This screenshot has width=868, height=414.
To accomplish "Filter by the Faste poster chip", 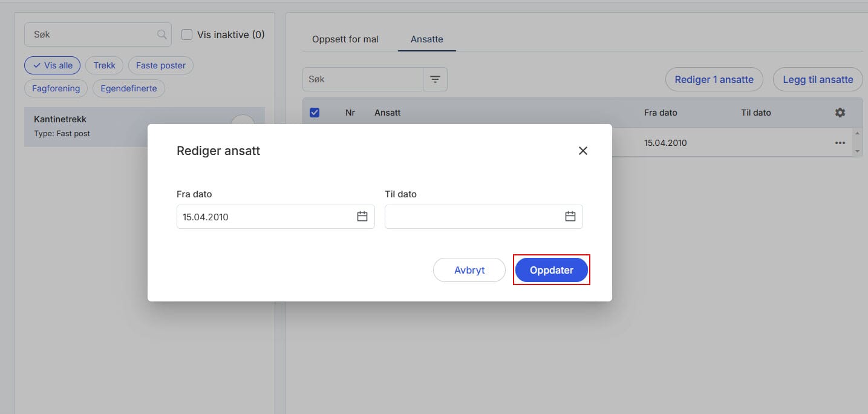I will [x=160, y=65].
